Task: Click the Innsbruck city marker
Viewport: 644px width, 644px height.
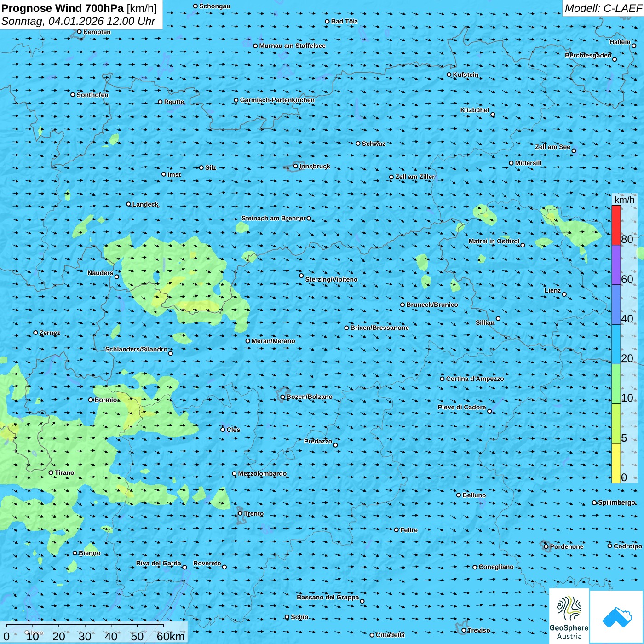Action: 296,166
